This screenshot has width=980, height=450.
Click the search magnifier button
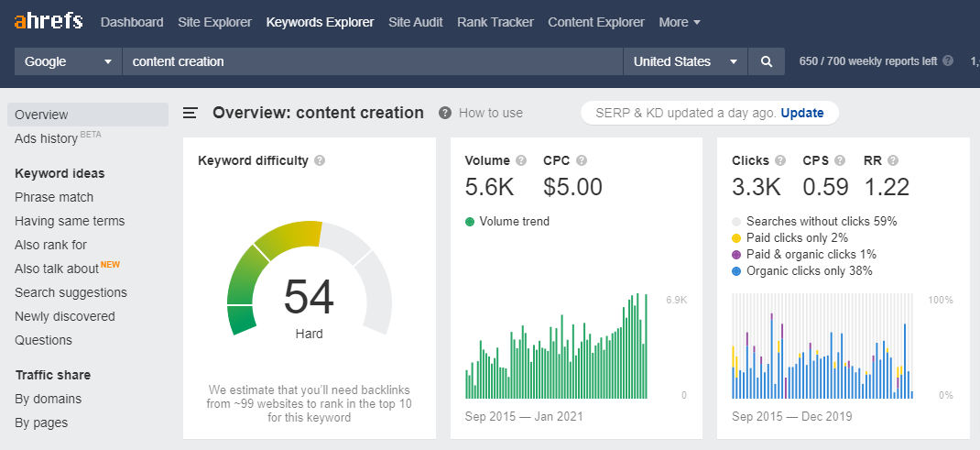point(767,61)
